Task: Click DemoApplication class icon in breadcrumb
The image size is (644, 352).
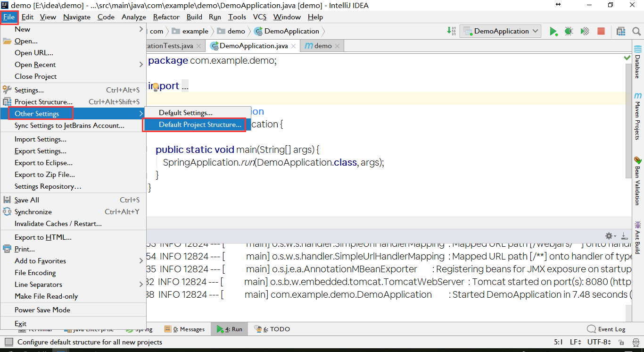Action: (258, 31)
